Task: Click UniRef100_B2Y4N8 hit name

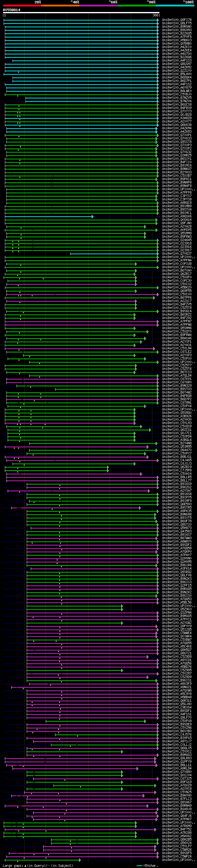Action: (177, 443)
